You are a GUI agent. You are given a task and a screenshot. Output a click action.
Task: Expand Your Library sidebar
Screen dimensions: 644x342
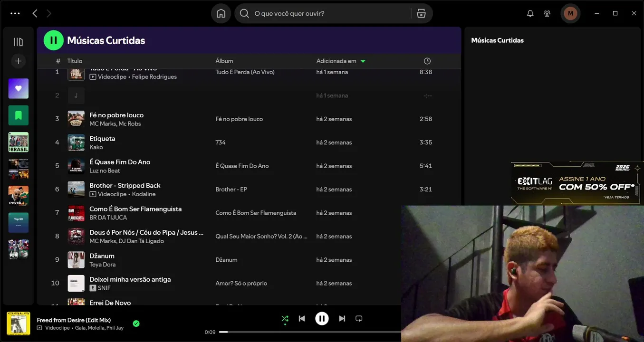click(x=19, y=42)
